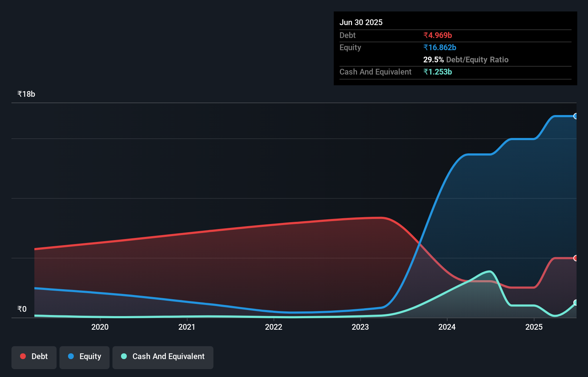Image resolution: width=588 pixels, height=377 pixels.
Task: Select the 2025 year label on the axis
Action: (534, 327)
